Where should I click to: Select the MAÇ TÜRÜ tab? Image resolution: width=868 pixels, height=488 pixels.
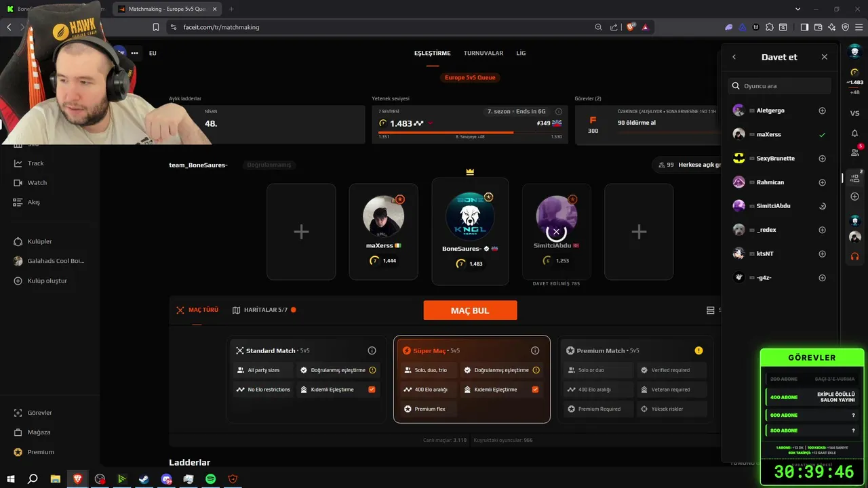[197, 310]
